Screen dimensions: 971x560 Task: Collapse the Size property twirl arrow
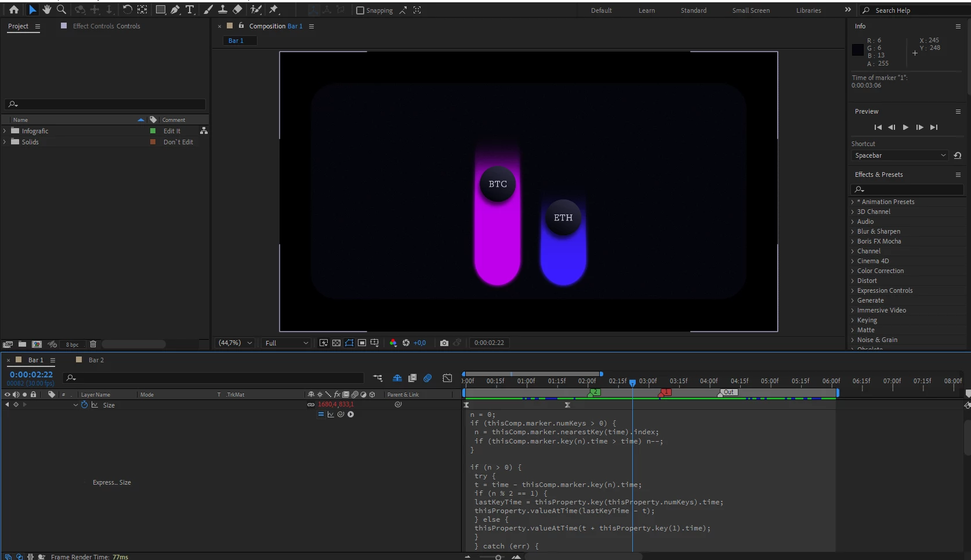pos(75,405)
